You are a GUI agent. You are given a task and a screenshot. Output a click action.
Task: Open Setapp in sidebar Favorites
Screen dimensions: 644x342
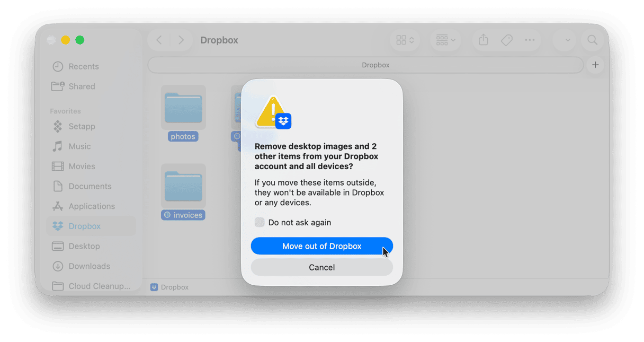pyautogui.click(x=91, y=126)
